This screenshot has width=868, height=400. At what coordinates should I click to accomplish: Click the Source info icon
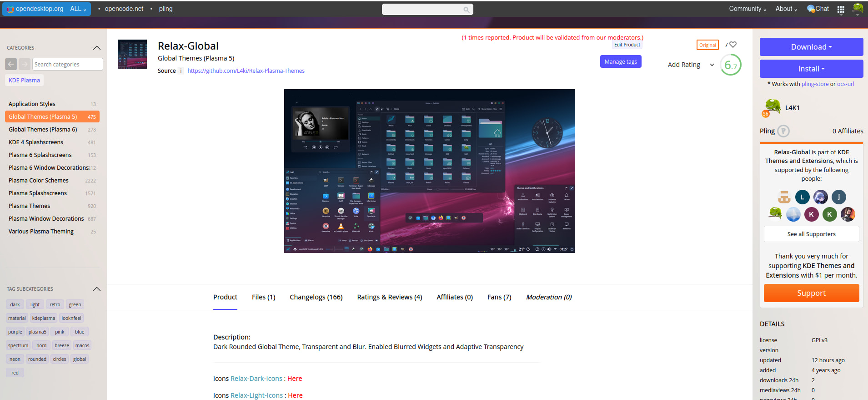181,71
